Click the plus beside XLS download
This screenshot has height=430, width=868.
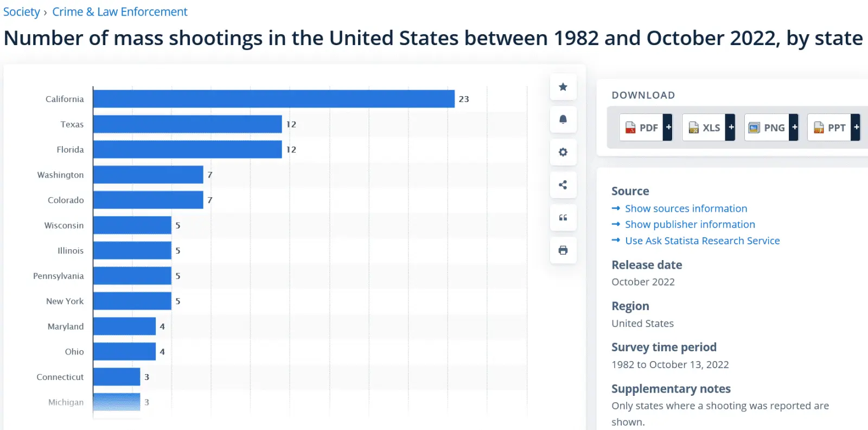pos(731,127)
